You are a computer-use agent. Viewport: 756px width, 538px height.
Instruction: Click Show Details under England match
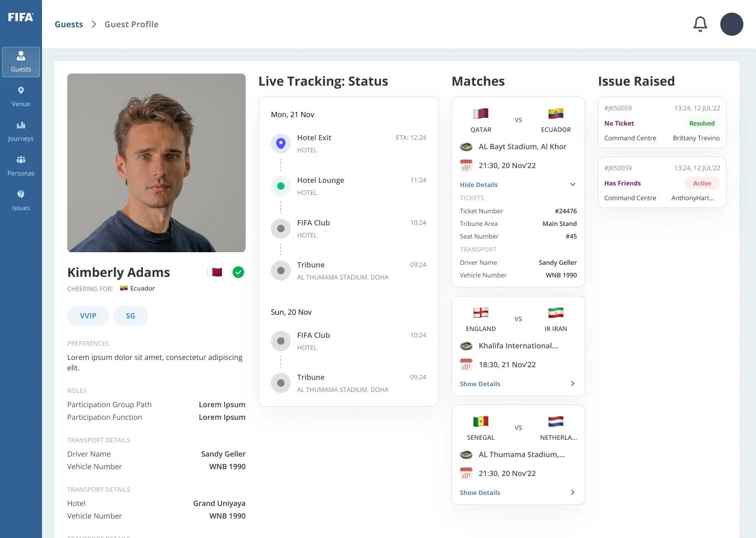click(x=480, y=384)
